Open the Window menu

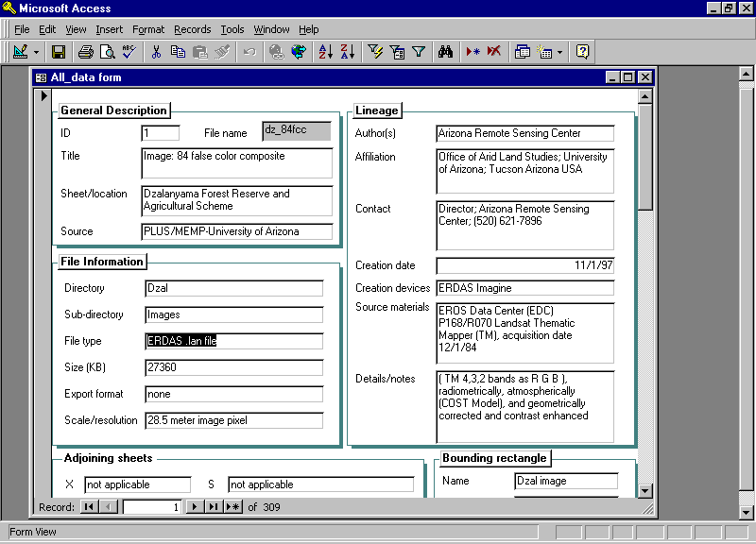tap(271, 29)
